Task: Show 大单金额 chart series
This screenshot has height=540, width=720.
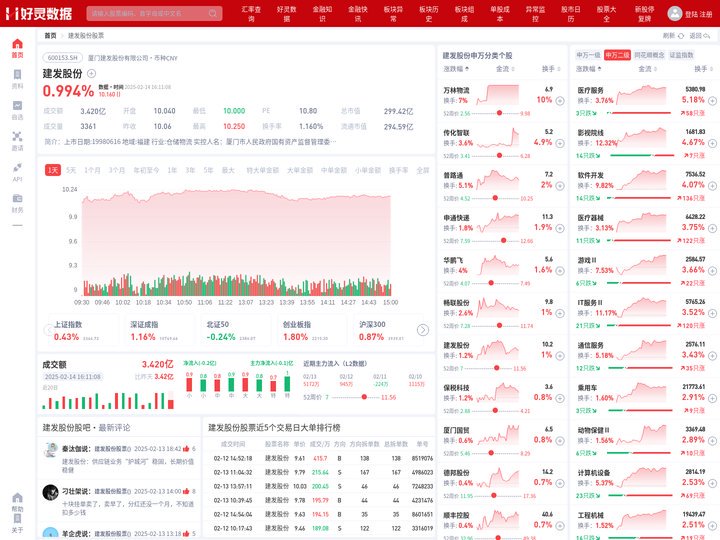Action: [x=300, y=170]
